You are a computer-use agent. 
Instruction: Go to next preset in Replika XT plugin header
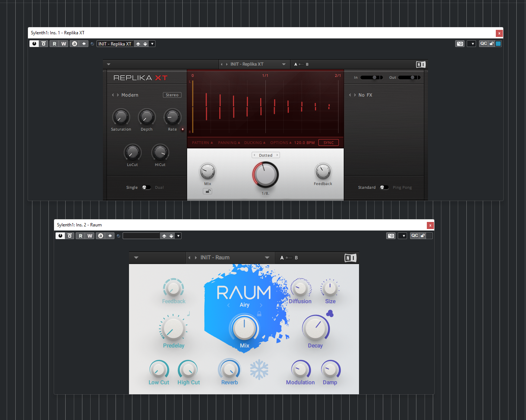tap(227, 64)
